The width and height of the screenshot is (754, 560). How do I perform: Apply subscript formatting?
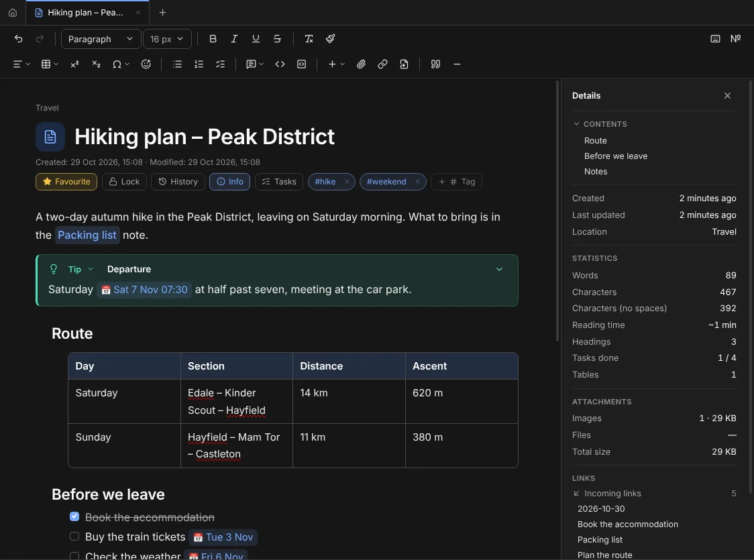click(96, 64)
